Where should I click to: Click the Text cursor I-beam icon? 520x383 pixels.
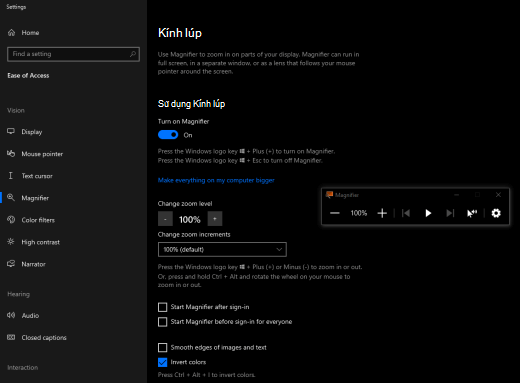11,175
